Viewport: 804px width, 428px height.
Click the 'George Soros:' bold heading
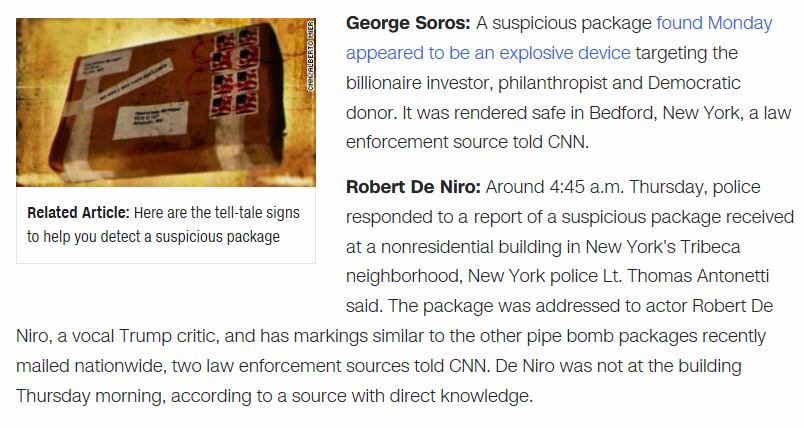(x=408, y=24)
